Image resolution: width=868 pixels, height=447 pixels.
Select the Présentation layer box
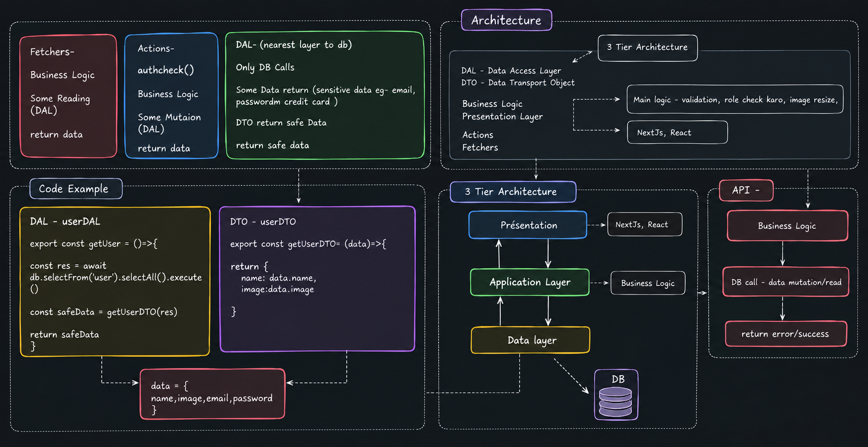pyautogui.click(x=528, y=225)
